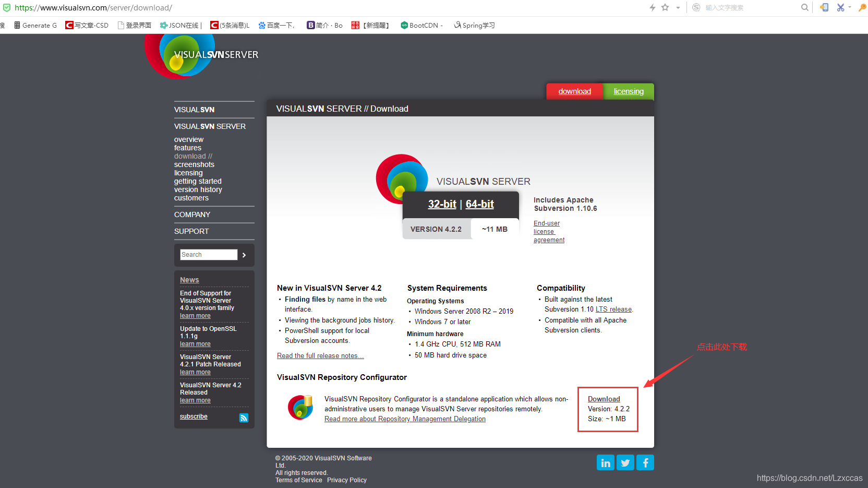
Task: Click the lightning speed mode icon
Action: pyautogui.click(x=652, y=7)
